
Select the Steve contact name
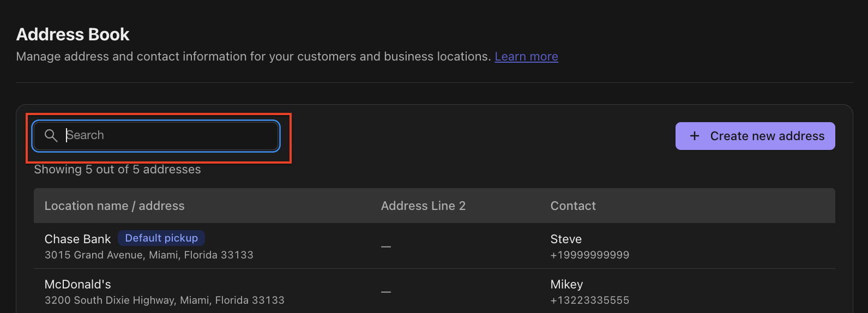click(566, 239)
